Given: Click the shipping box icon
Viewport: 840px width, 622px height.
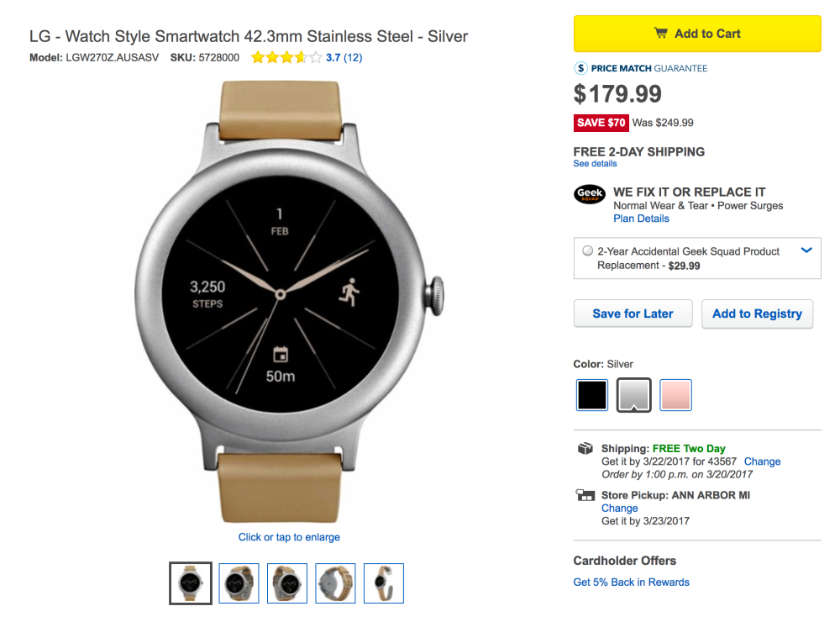Looking at the screenshot, I should click(x=585, y=449).
